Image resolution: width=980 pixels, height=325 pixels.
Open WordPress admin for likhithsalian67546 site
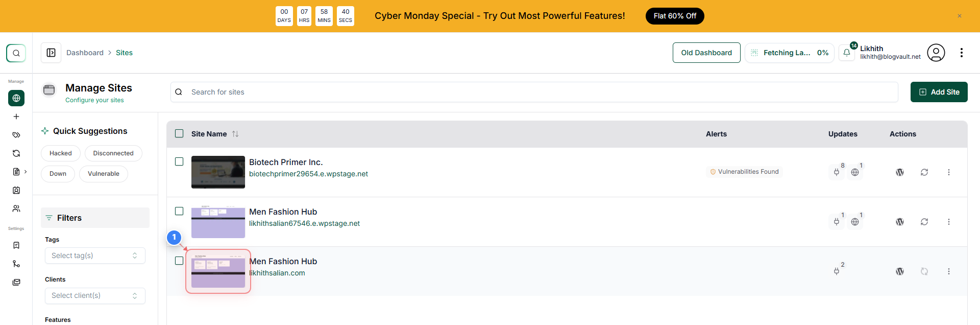click(900, 222)
